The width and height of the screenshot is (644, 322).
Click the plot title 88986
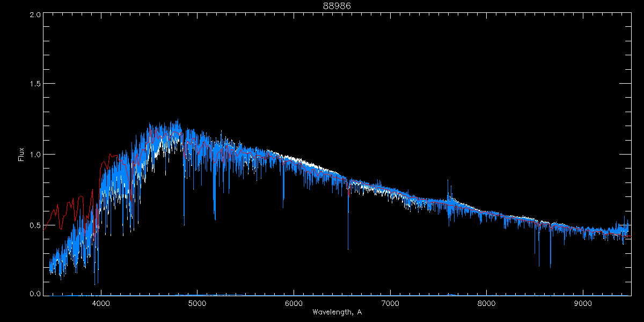pos(336,6)
